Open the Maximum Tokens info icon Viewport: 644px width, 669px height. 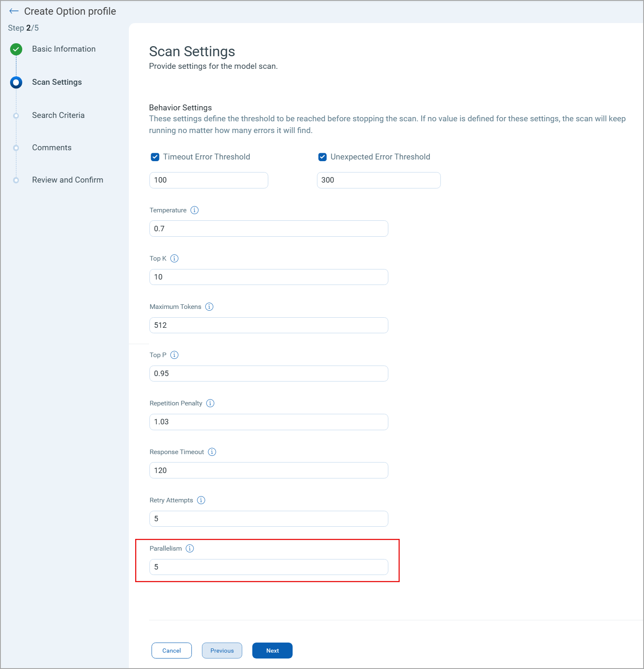click(x=209, y=307)
